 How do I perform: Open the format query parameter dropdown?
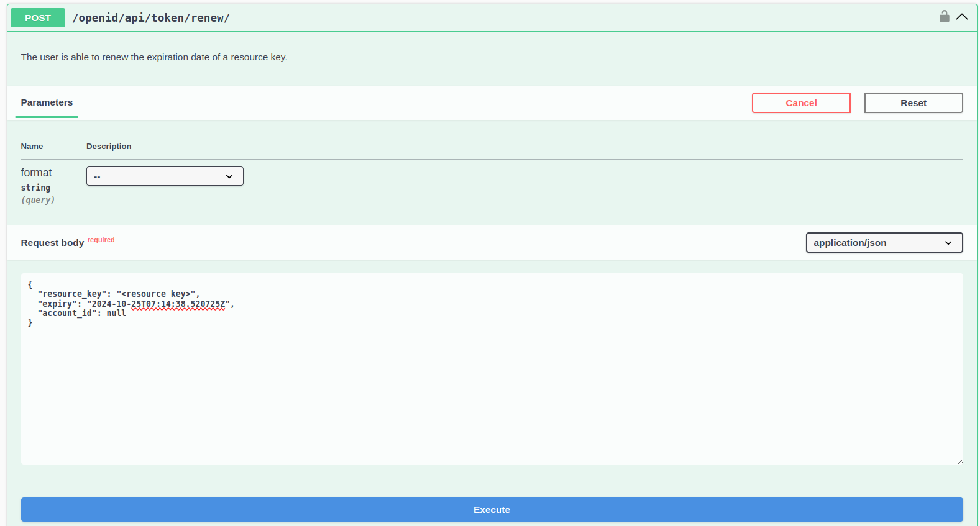(165, 176)
